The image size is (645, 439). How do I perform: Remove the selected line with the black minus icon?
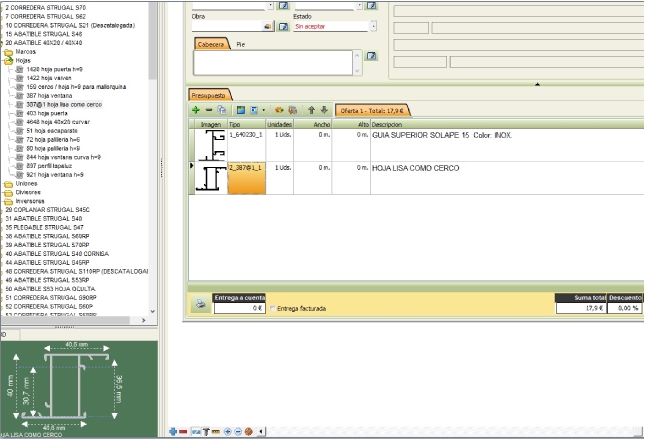tap(209, 110)
